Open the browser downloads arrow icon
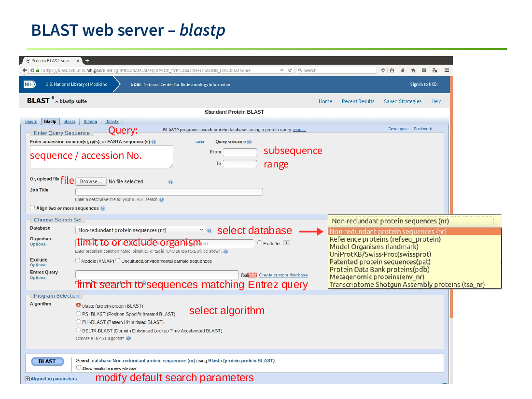532x399 pixels. (x=403, y=70)
